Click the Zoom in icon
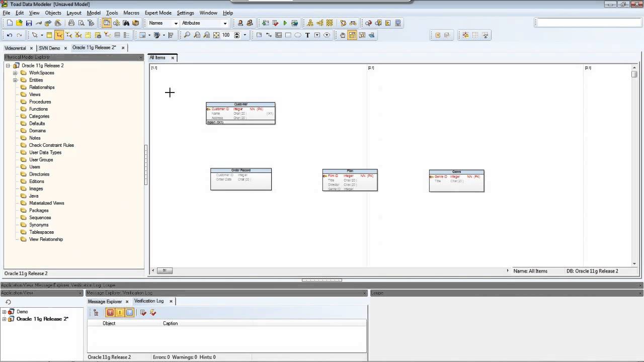Viewport: 644px width, 362px height. (x=206, y=35)
